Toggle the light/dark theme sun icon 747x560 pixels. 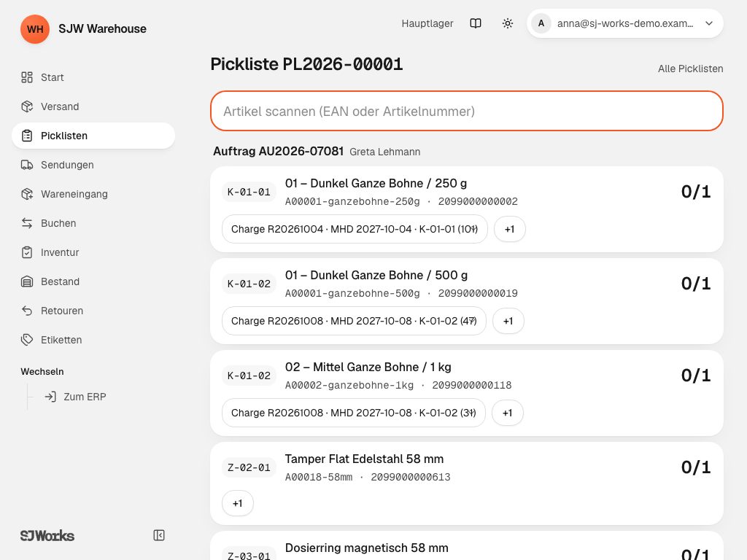tap(508, 23)
